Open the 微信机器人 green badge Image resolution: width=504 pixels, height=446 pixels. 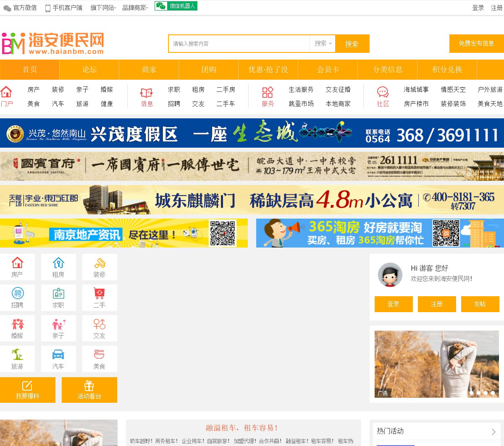176,6
